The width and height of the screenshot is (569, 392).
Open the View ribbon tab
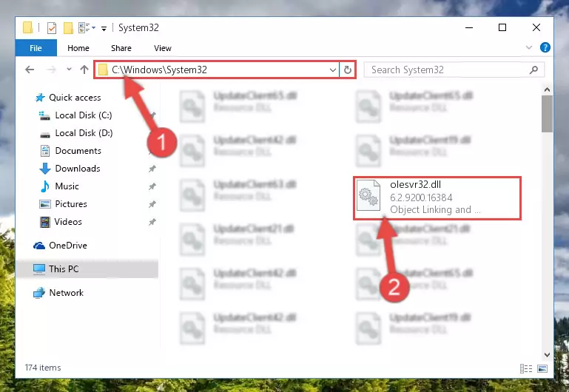point(163,48)
